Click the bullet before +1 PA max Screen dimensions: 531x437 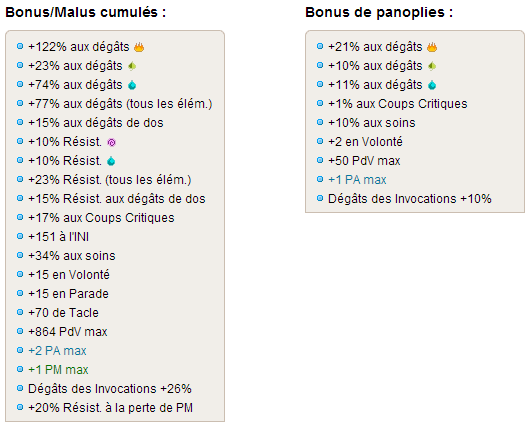pyautogui.click(x=320, y=179)
